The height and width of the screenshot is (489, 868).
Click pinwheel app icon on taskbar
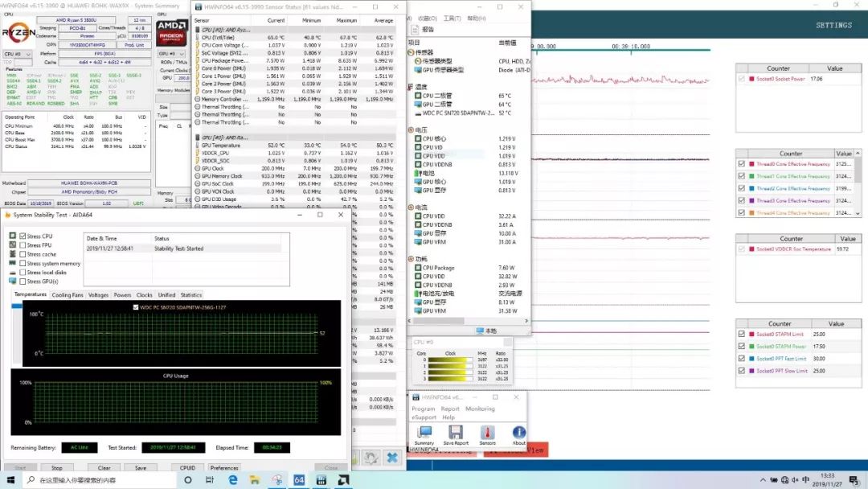pyautogui.click(x=276, y=479)
